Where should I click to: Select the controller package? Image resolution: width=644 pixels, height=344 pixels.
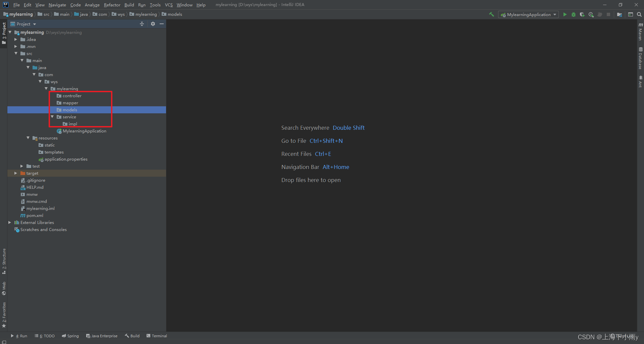tap(69, 96)
